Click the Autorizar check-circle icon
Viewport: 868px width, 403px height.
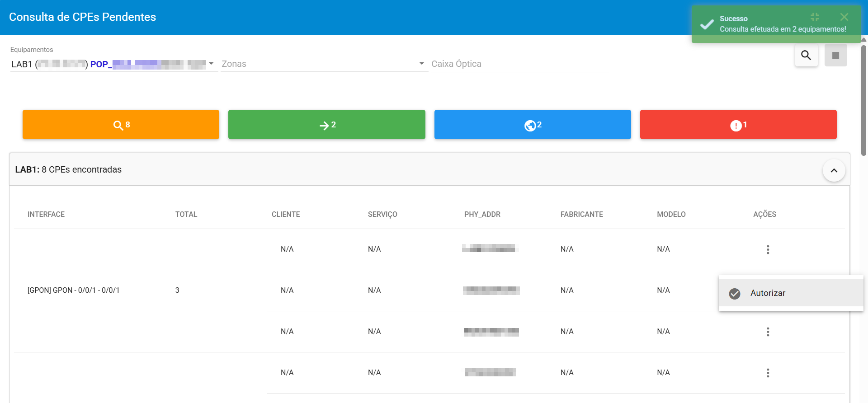click(735, 294)
